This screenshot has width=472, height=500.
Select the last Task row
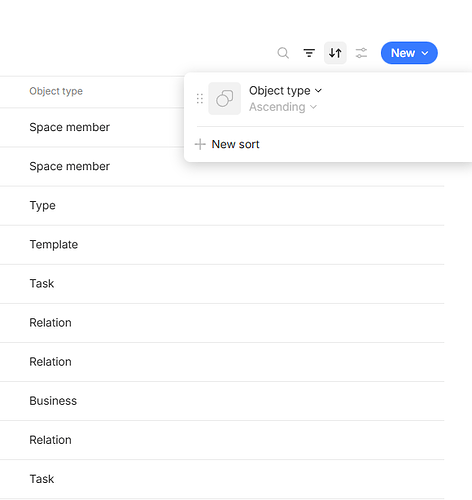(x=222, y=479)
